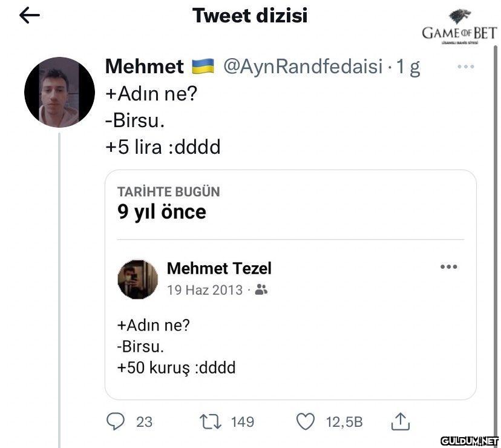Go back using the left arrow
Viewport: 501px width, 448px height.
[29, 16]
